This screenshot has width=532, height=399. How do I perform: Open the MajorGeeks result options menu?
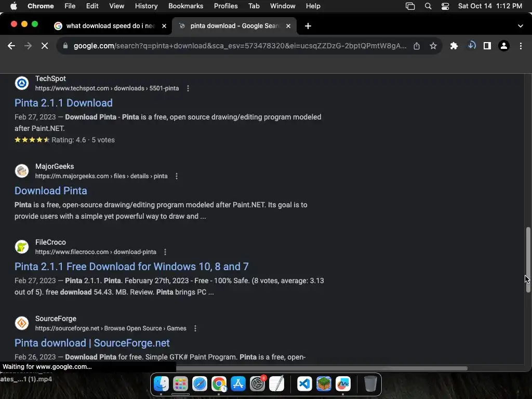click(177, 176)
